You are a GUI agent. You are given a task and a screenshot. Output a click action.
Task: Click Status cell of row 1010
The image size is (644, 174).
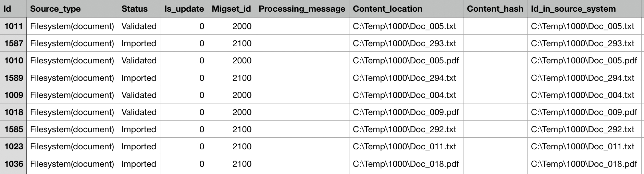(x=139, y=61)
